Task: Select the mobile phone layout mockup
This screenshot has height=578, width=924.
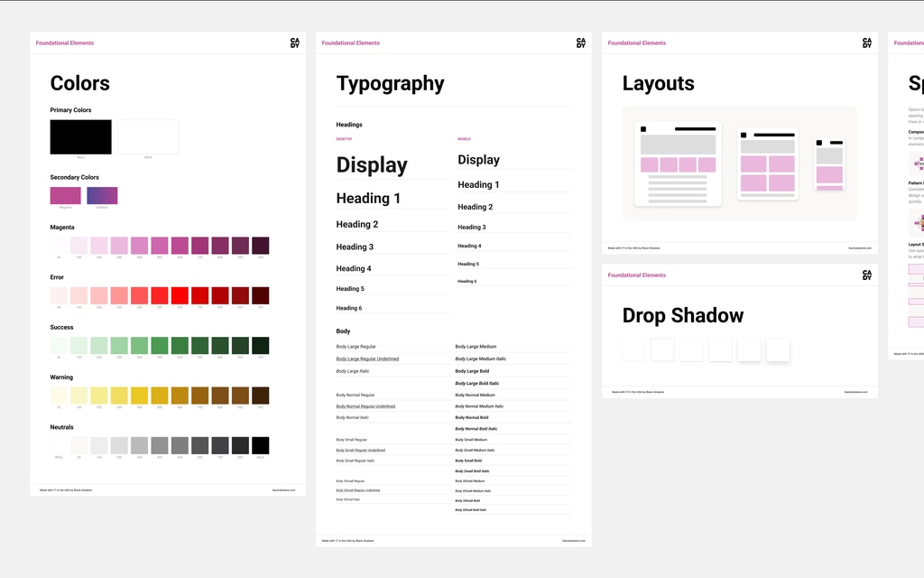Action: [x=829, y=164]
